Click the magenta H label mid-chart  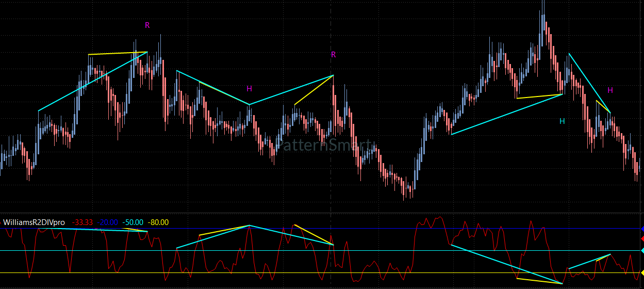[249, 88]
